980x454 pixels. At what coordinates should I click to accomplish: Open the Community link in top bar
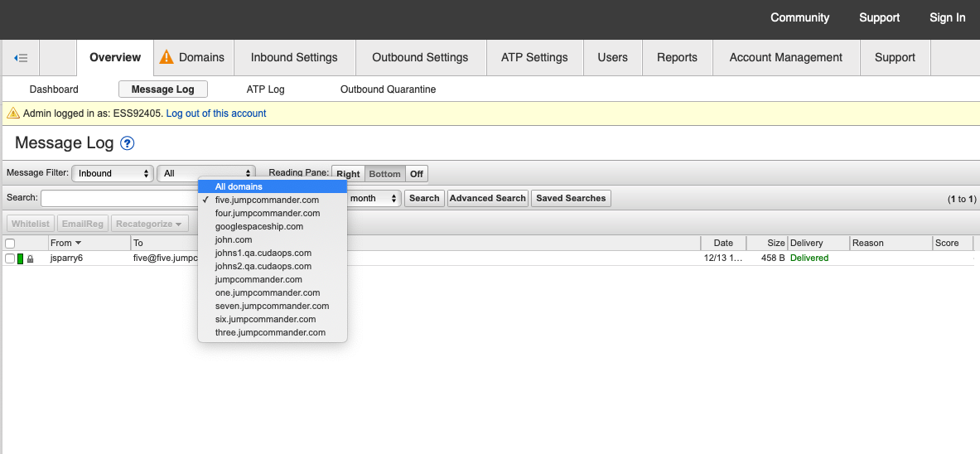800,17
